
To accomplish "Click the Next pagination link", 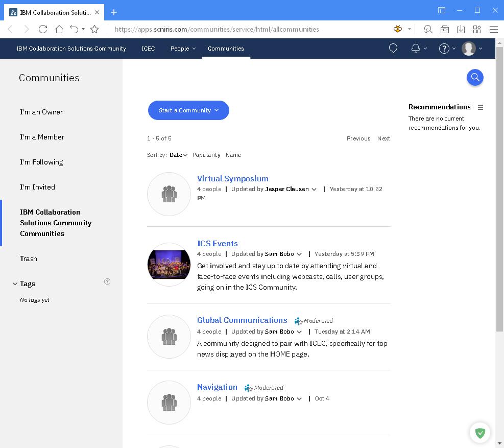I will [x=383, y=138].
